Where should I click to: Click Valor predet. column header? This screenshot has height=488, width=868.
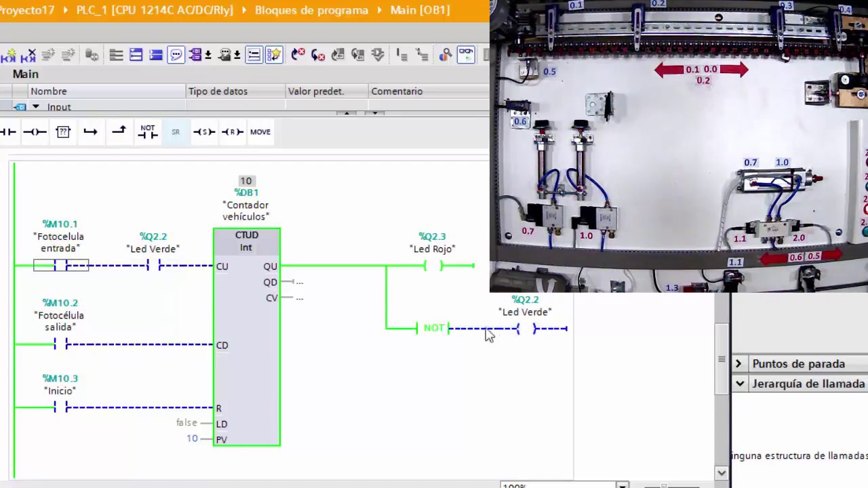point(328,91)
